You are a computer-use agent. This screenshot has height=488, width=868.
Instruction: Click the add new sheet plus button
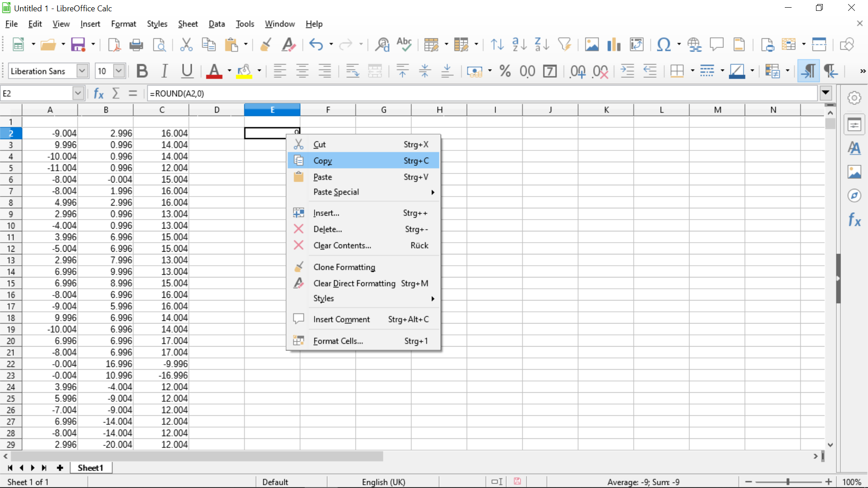pos(60,468)
